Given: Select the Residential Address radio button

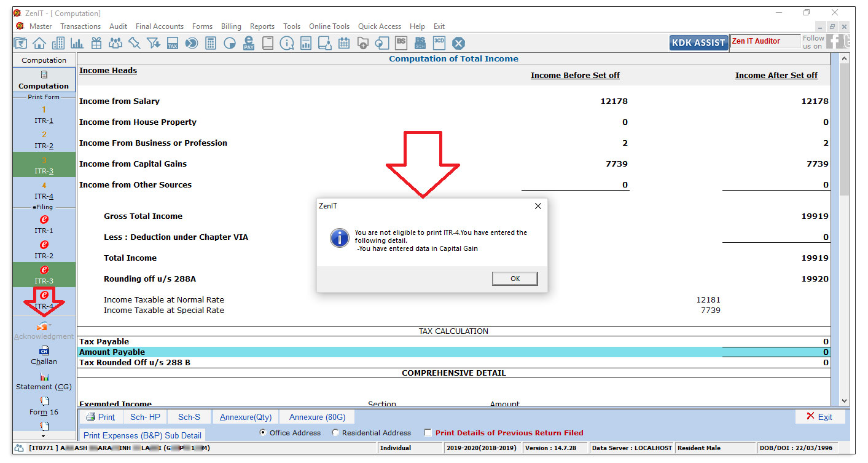Looking at the screenshot, I should point(335,433).
